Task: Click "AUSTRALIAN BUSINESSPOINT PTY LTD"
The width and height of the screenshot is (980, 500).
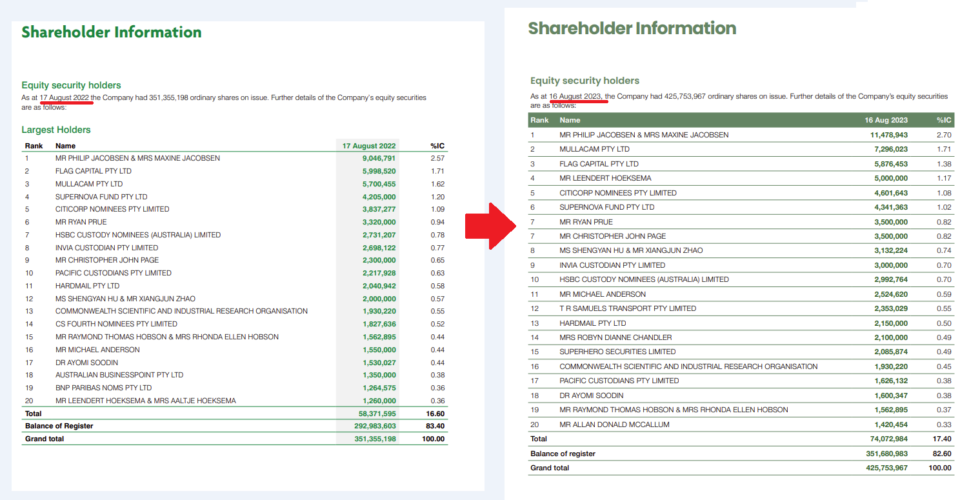Action: (119, 375)
